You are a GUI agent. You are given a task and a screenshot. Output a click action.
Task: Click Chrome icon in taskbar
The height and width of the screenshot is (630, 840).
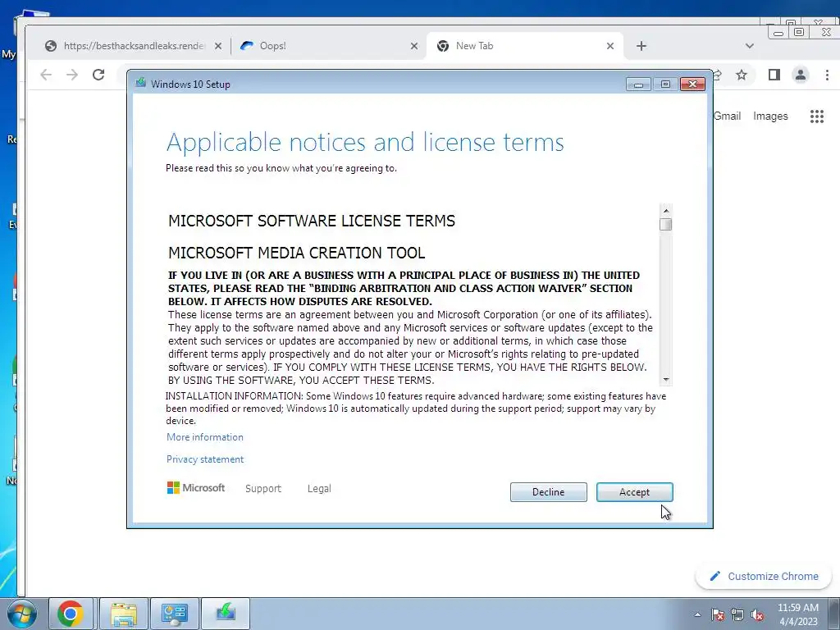pyautogui.click(x=71, y=614)
